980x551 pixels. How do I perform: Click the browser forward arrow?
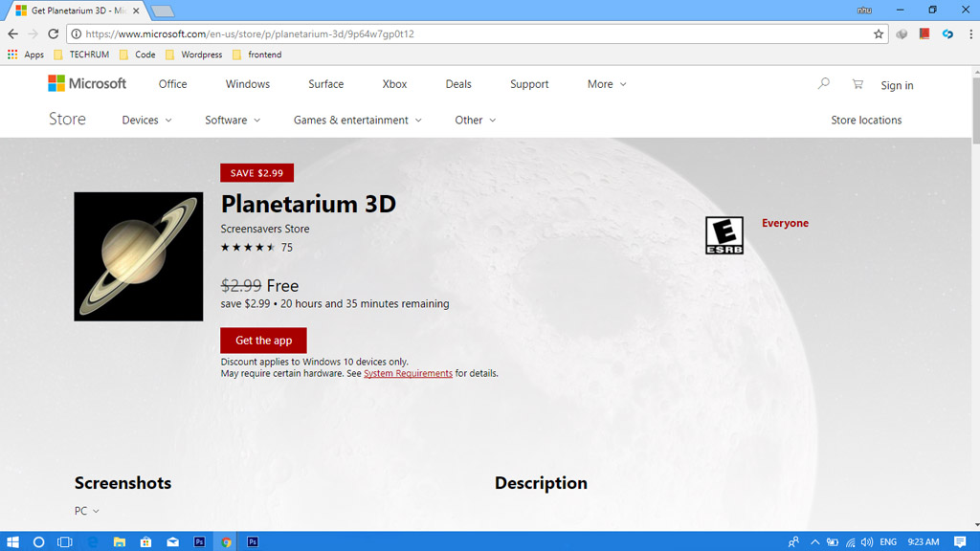point(33,33)
